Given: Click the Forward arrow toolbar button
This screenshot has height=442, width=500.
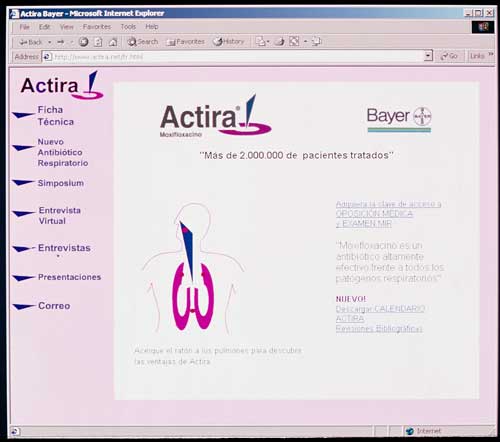Looking at the screenshot, I should (x=61, y=42).
